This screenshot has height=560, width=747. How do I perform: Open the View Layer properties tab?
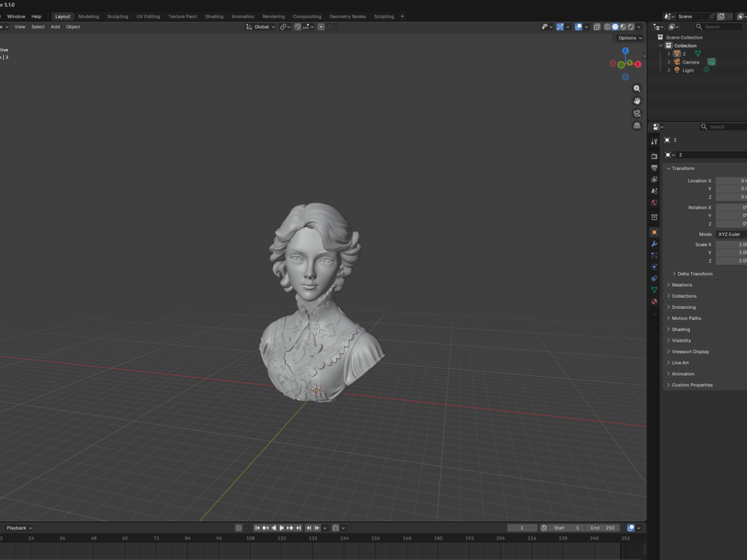(654, 179)
